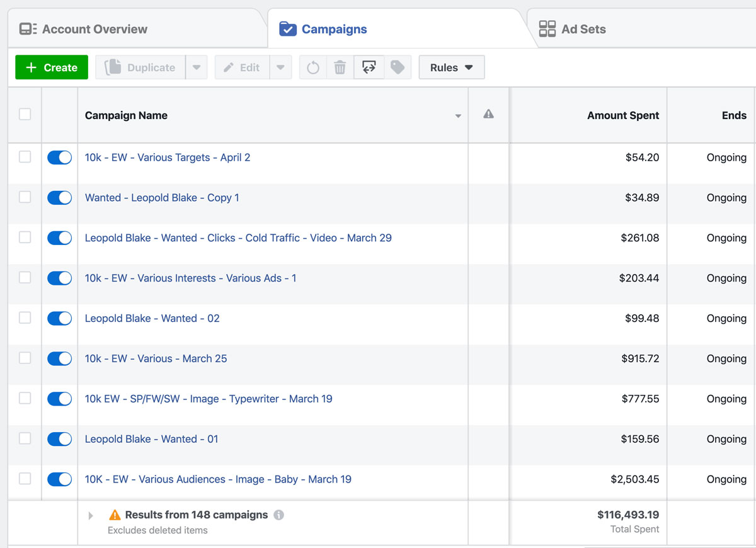Click the Ends column header
This screenshot has height=548, width=756.
[x=734, y=115]
